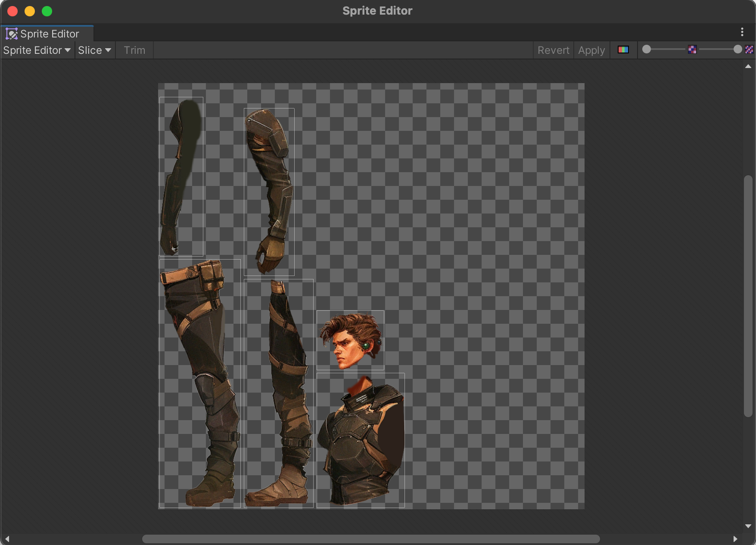756x545 pixels.
Task: Select the shadowed back arm sprite
Action: (181, 177)
